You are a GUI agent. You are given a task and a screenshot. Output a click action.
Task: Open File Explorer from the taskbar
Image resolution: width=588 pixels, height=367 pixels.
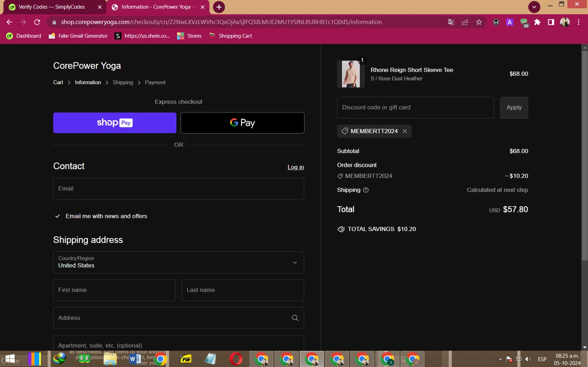pyautogui.click(x=110, y=359)
